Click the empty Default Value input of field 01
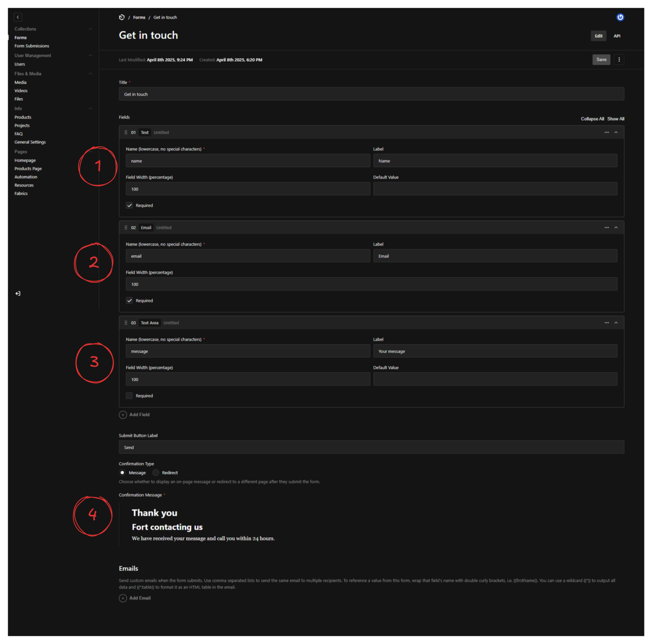Image resolution: width=652 pixels, height=644 pixels. 495,189
